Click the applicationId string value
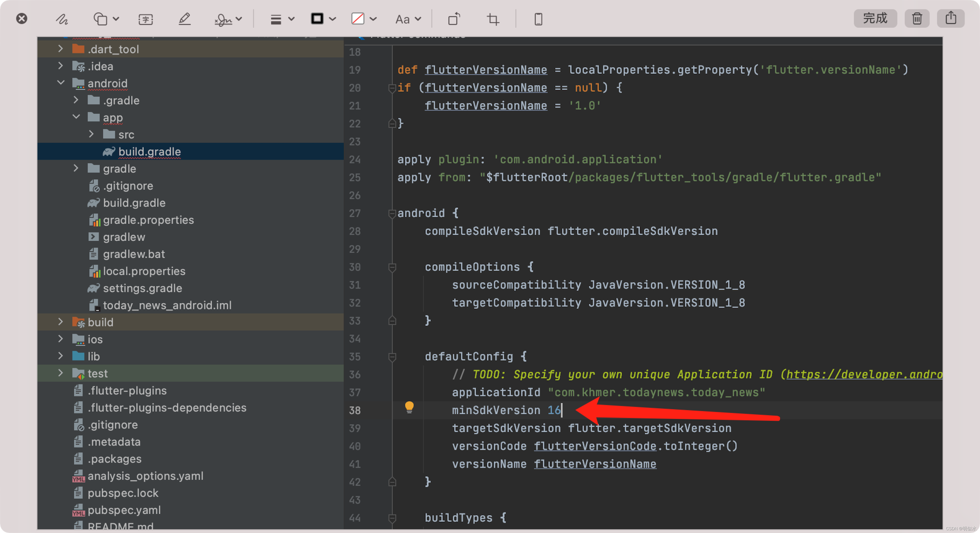Viewport: 980px width, 533px height. coord(656,392)
